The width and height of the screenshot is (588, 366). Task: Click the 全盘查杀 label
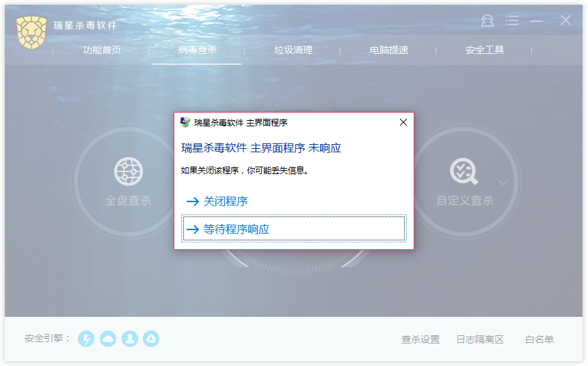coord(129,201)
